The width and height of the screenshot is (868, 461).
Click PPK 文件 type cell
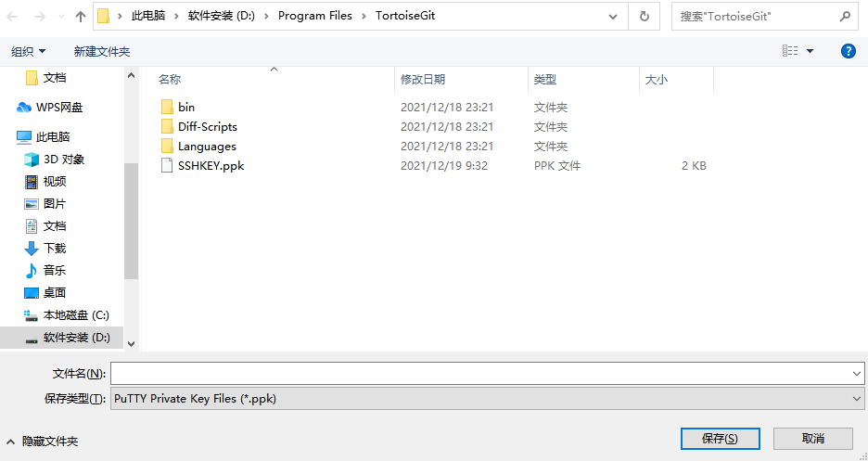tap(557, 165)
